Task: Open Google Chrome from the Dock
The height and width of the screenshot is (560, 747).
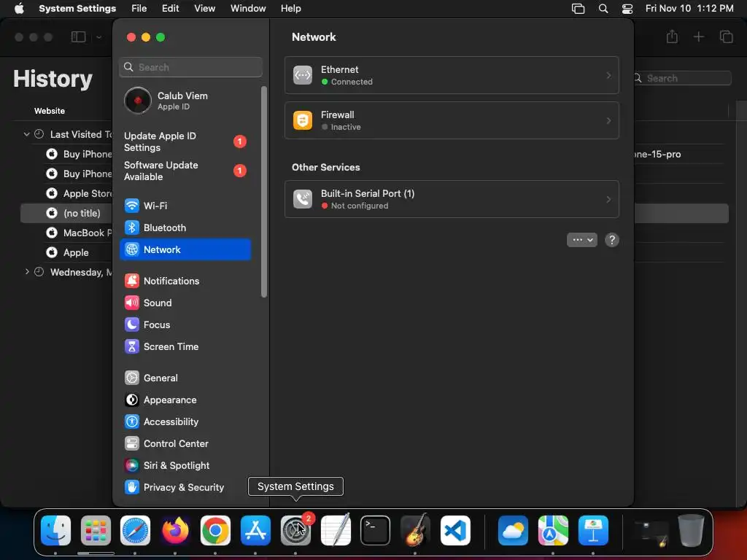Action: (x=215, y=531)
